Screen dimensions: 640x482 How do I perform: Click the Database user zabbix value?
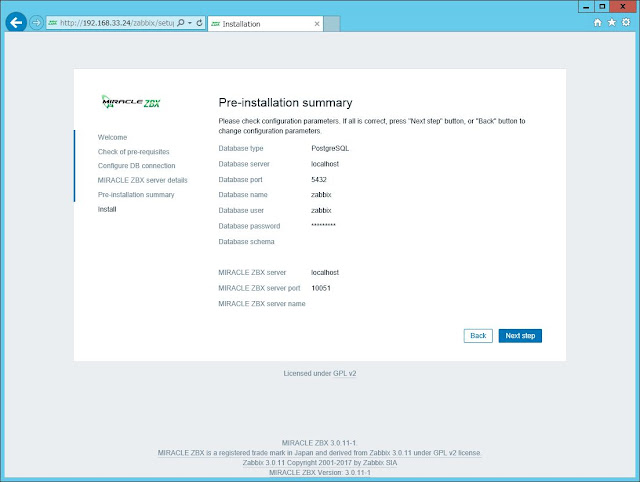(x=321, y=211)
